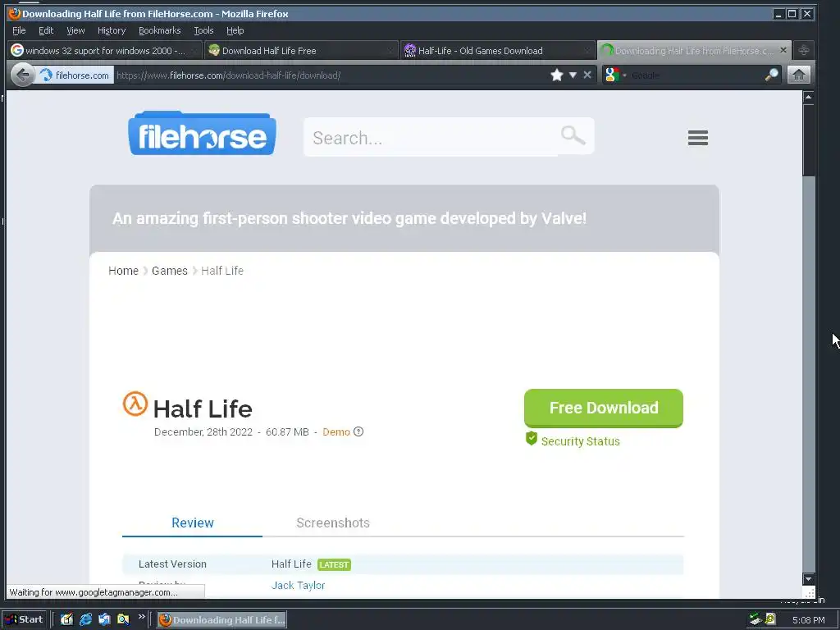Open the Tools menu

[x=203, y=30]
